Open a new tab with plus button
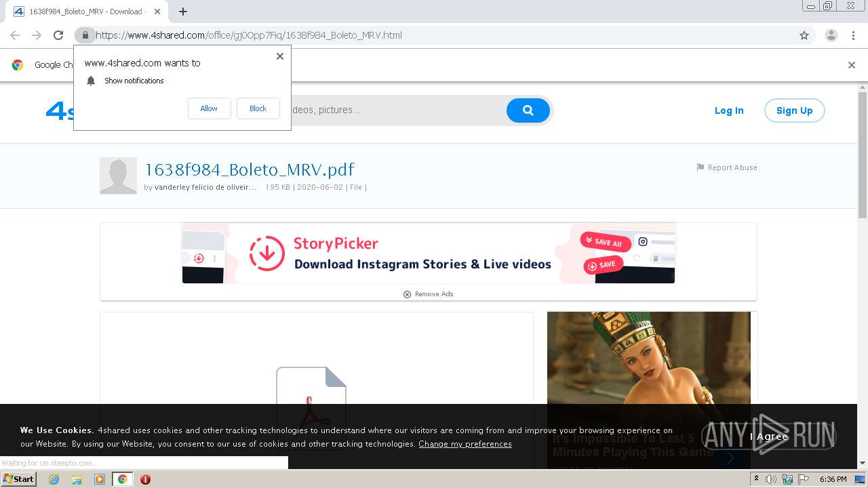The height and width of the screenshot is (488, 868). click(183, 12)
